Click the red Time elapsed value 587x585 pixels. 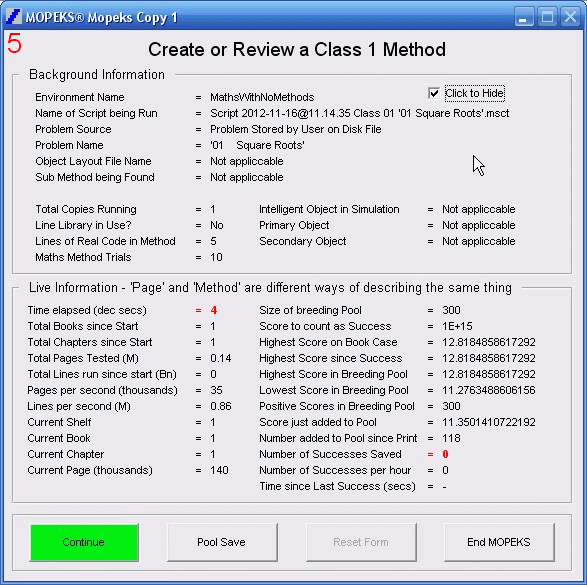213,310
